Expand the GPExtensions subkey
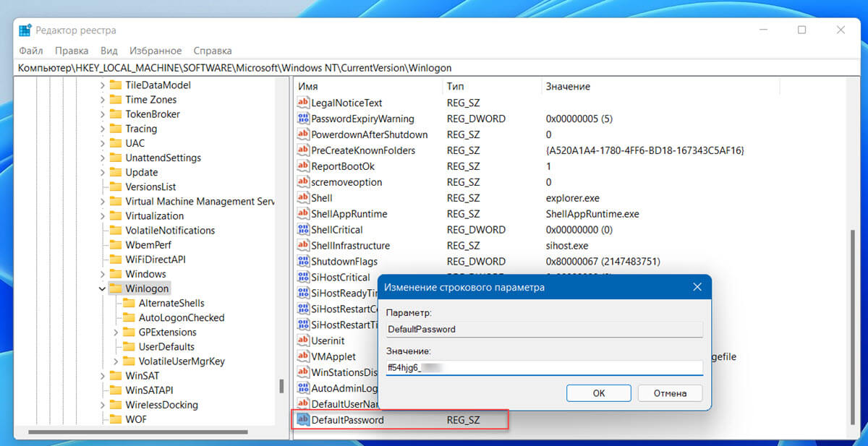Screen dimensions: 868x446 point(116,332)
